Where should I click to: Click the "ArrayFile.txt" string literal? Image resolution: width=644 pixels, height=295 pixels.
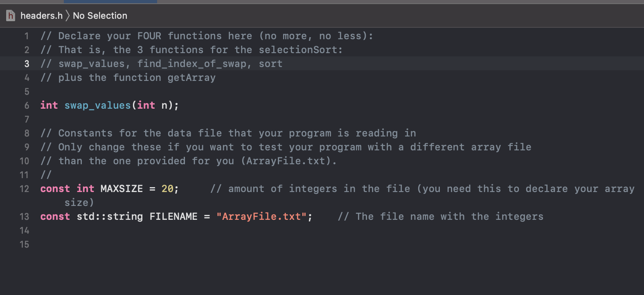261,217
